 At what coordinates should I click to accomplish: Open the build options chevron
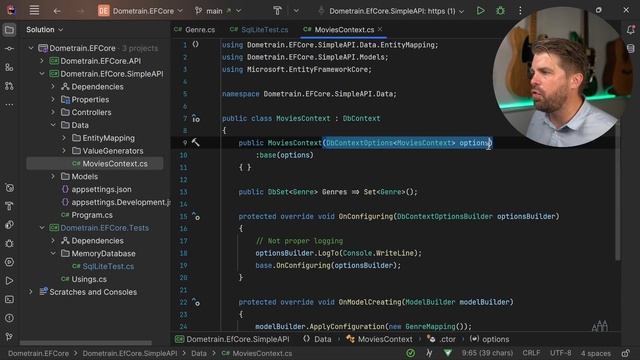click(296, 11)
